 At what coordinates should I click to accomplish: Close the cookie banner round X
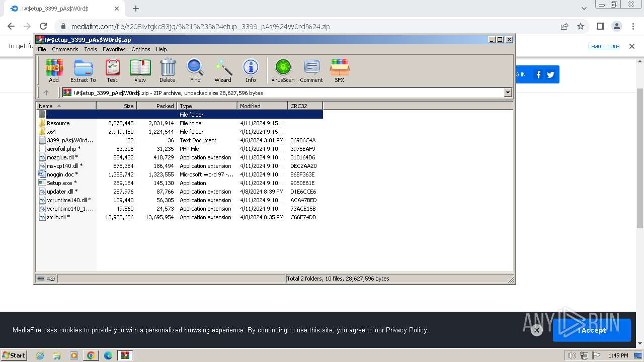(536, 330)
